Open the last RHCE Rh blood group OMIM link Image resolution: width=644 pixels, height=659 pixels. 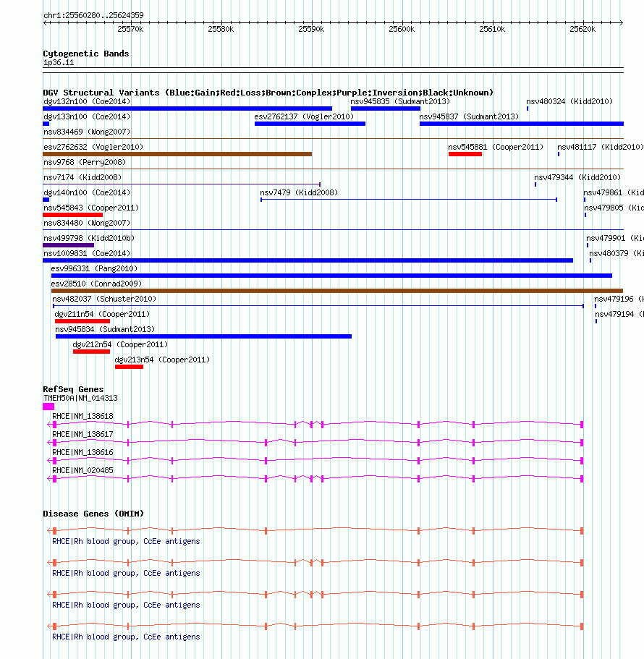point(126,637)
